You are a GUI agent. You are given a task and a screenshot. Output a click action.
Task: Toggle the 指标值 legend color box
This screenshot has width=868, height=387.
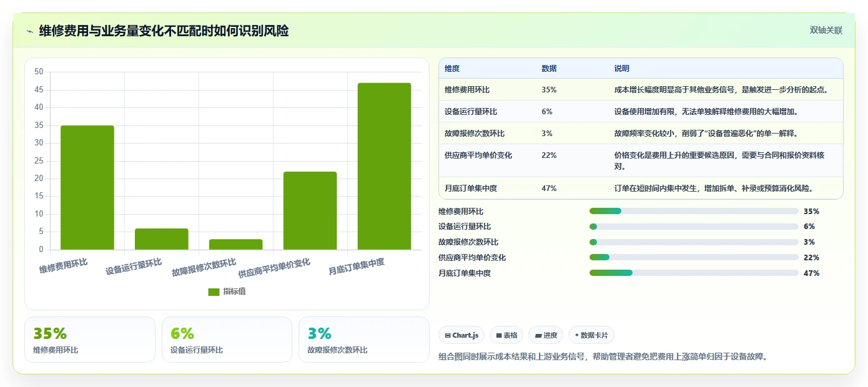(214, 292)
